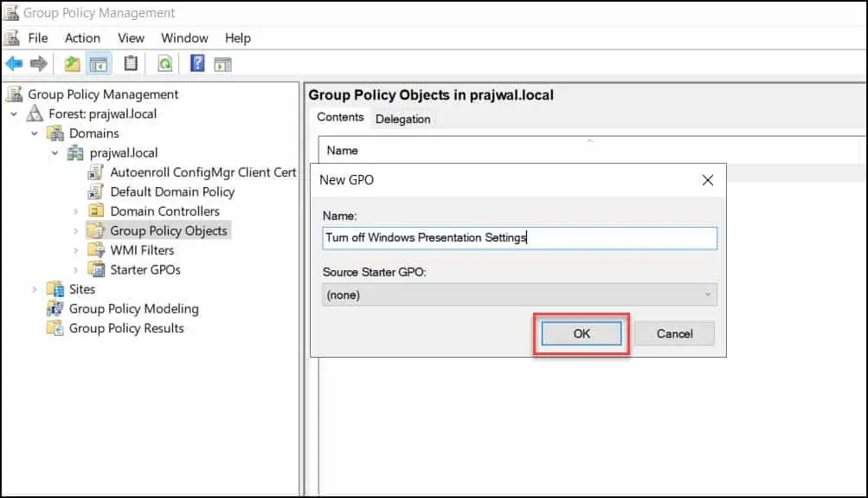
Task: Select Forest: prajwal.local tree label
Action: pos(102,113)
